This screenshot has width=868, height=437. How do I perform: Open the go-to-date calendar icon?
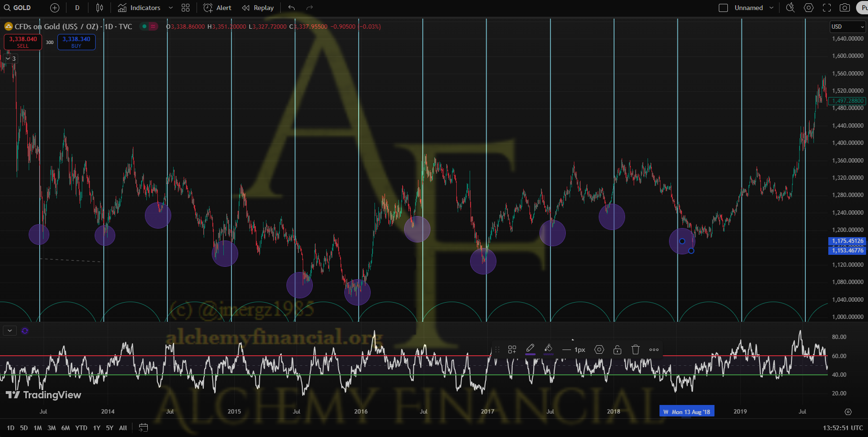pyautogui.click(x=143, y=428)
